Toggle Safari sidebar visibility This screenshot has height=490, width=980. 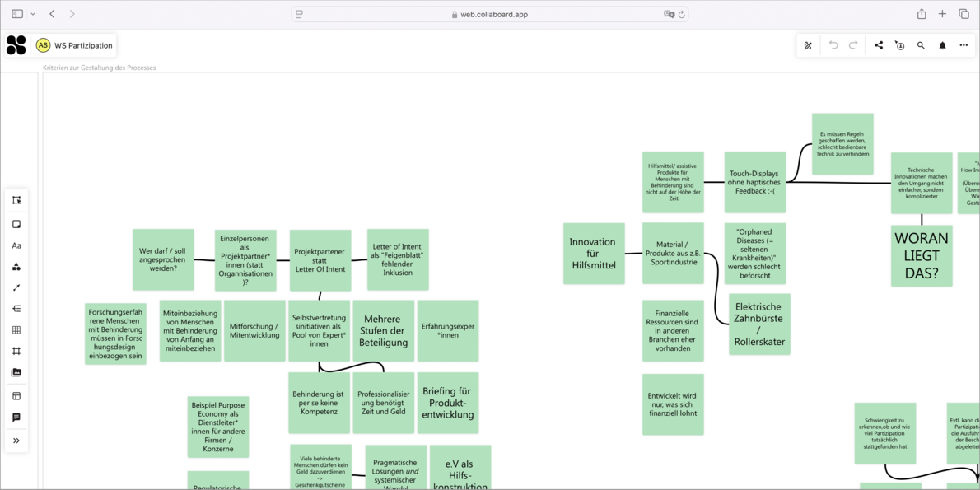pyautogui.click(x=17, y=14)
